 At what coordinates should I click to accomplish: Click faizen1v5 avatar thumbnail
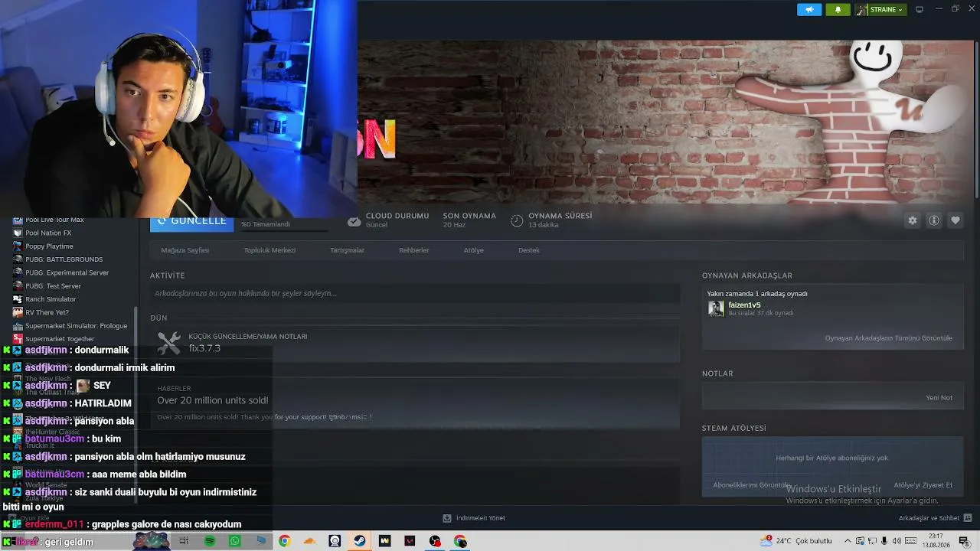coord(716,308)
